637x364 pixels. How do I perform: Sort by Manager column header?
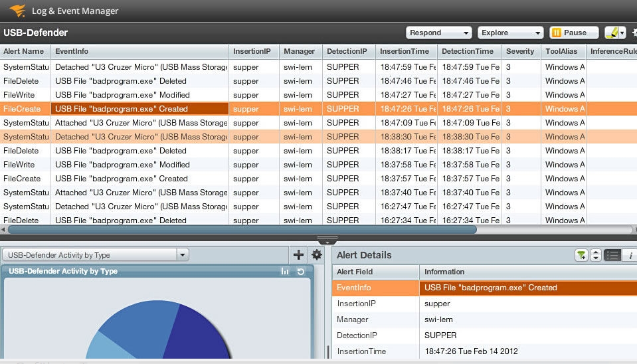click(301, 51)
